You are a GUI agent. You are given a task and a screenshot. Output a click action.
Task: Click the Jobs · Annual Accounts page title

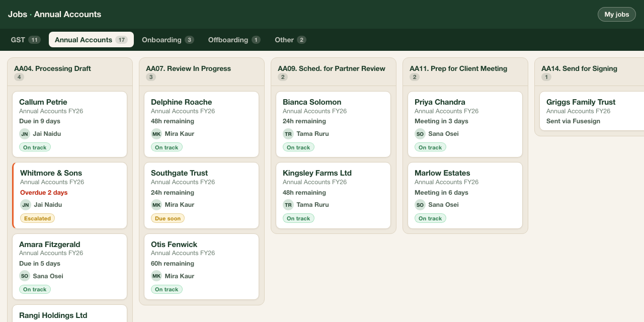(54, 14)
